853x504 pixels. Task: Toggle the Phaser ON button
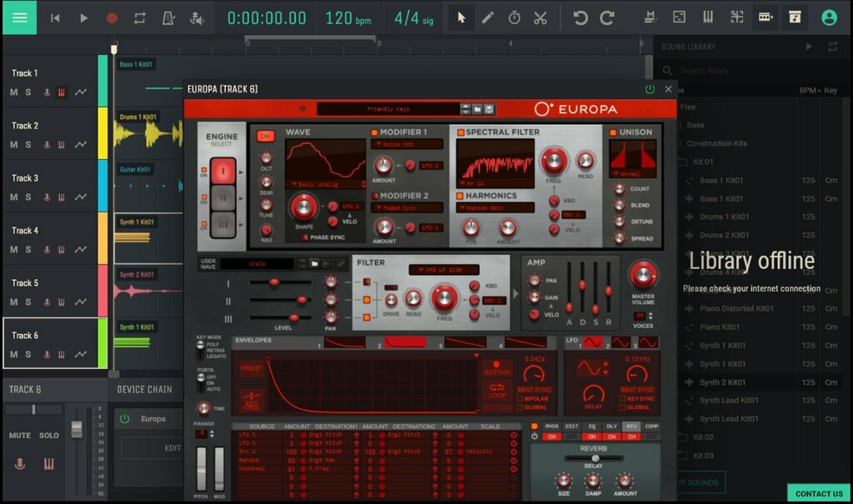551,437
